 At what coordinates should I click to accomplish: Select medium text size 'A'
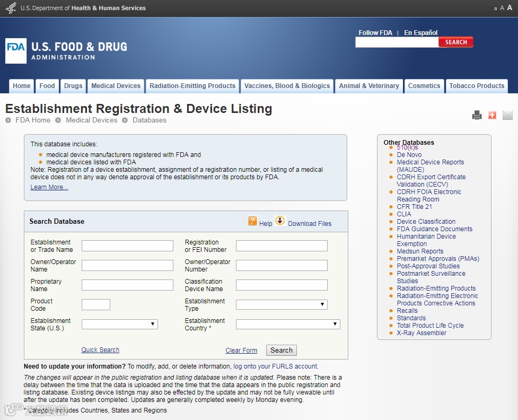[x=502, y=8]
